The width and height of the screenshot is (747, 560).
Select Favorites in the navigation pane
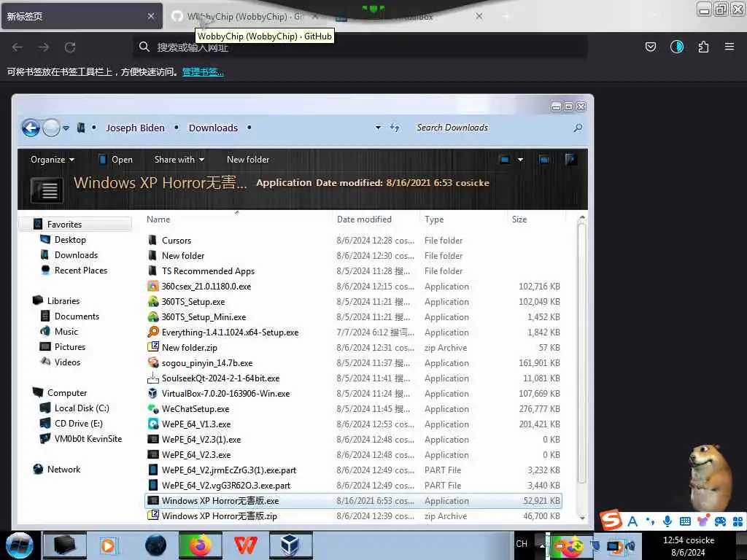click(x=64, y=225)
